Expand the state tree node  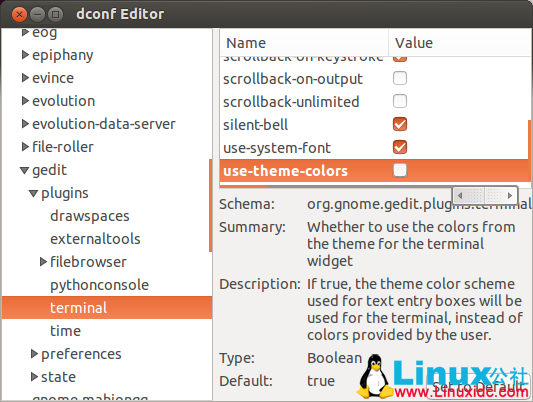[x=34, y=377]
